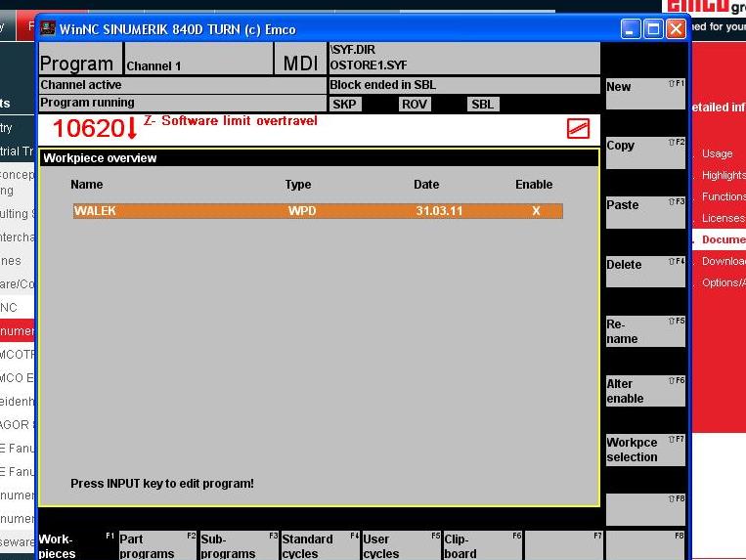Open Downloads link in browser page
This screenshot has width=746, height=560.
(724, 261)
